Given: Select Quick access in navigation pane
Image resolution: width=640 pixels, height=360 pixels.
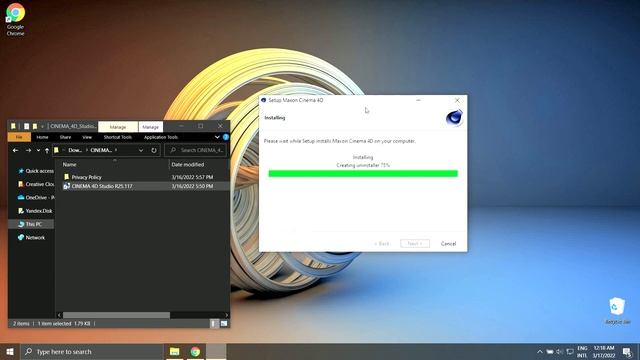Looking at the screenshot, I should tap(36, 171).
